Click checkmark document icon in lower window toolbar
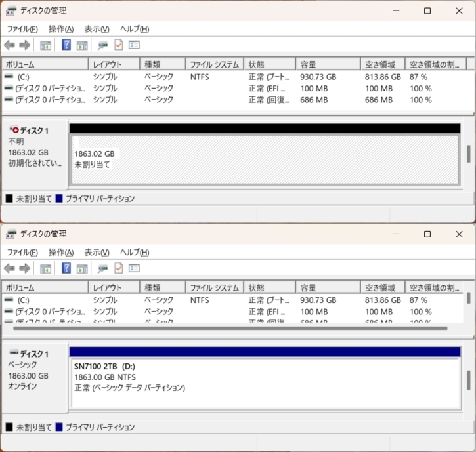Image resolution: width=476 pixels, height=452 pixels. coord(119,268)
